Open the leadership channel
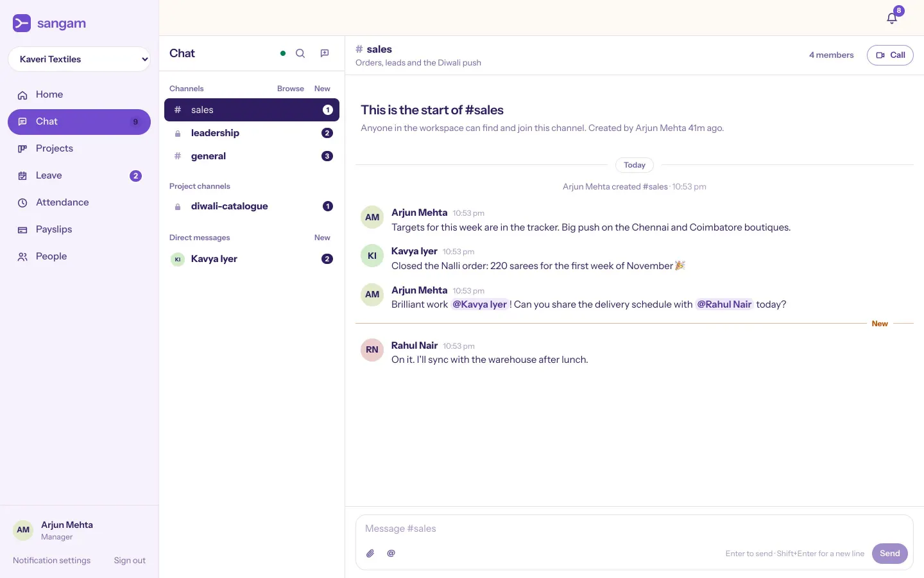Screen dimensions: 924x578 click(x=252, y=133)
